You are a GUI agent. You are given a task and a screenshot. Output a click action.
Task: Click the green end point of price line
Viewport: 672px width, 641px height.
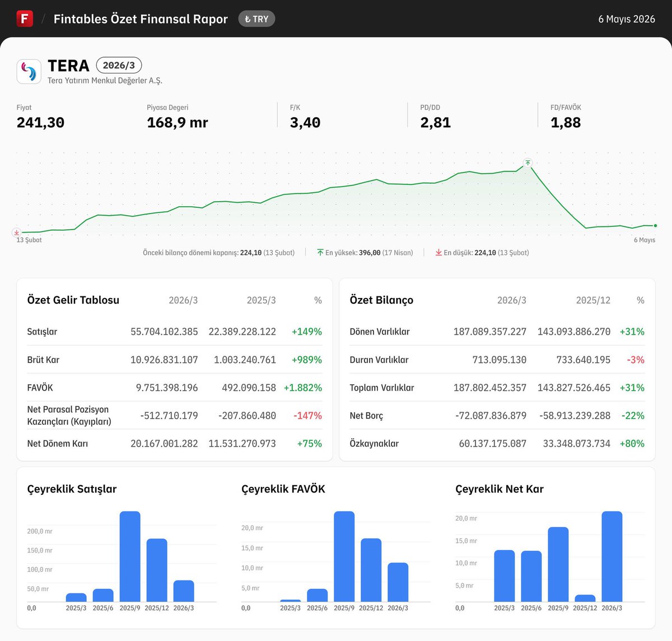click(x=655, y=226)
